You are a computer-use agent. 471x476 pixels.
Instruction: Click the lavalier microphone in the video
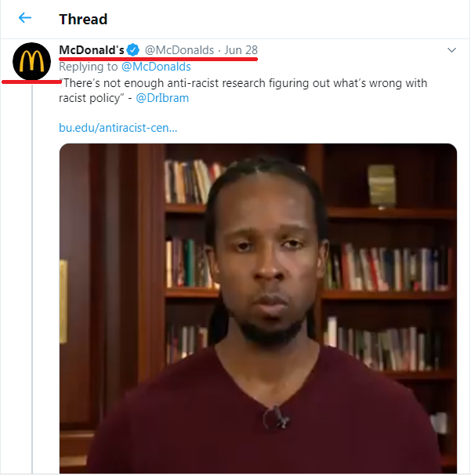(277, 418)
